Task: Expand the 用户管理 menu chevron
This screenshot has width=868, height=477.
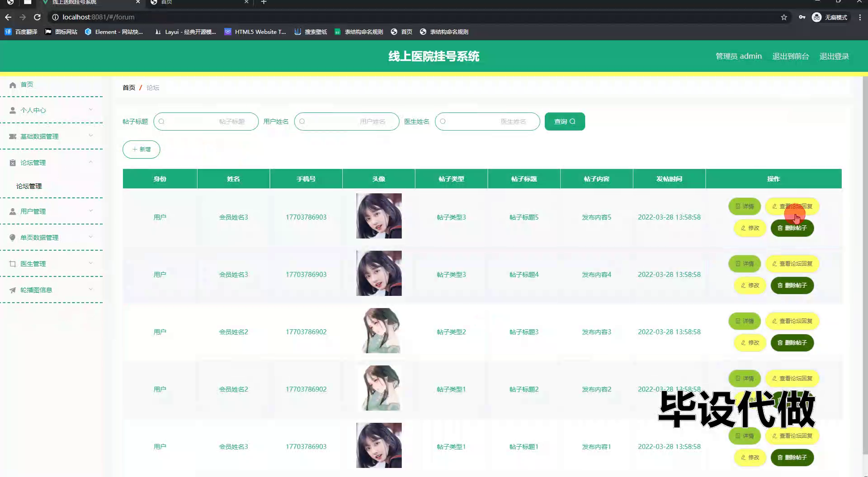Action: coord(90,210)
